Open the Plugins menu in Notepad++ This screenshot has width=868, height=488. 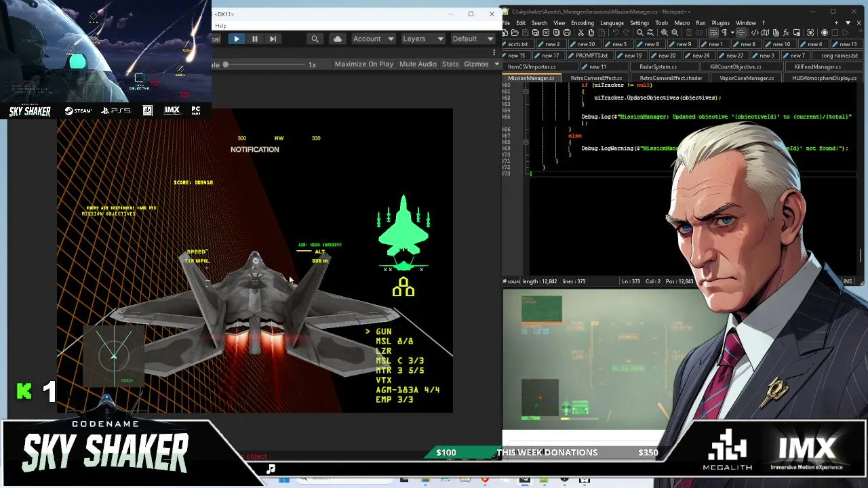tap(720, 23)
